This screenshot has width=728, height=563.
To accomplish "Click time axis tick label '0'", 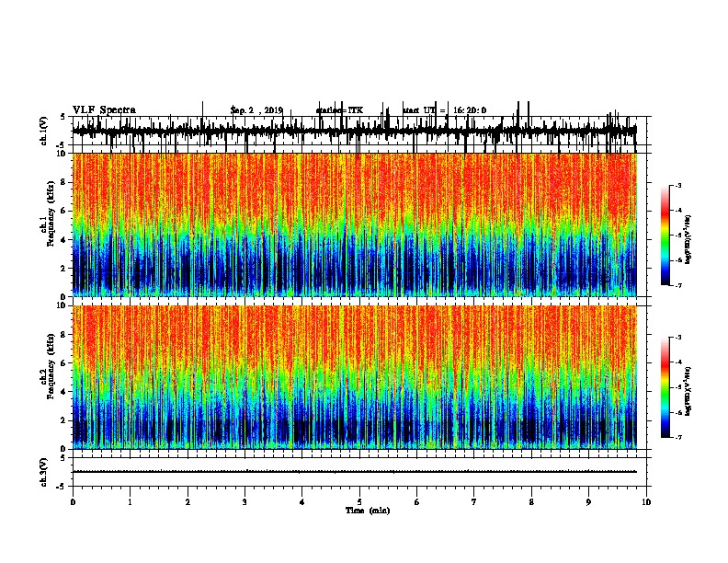I will tap(73, 502).
